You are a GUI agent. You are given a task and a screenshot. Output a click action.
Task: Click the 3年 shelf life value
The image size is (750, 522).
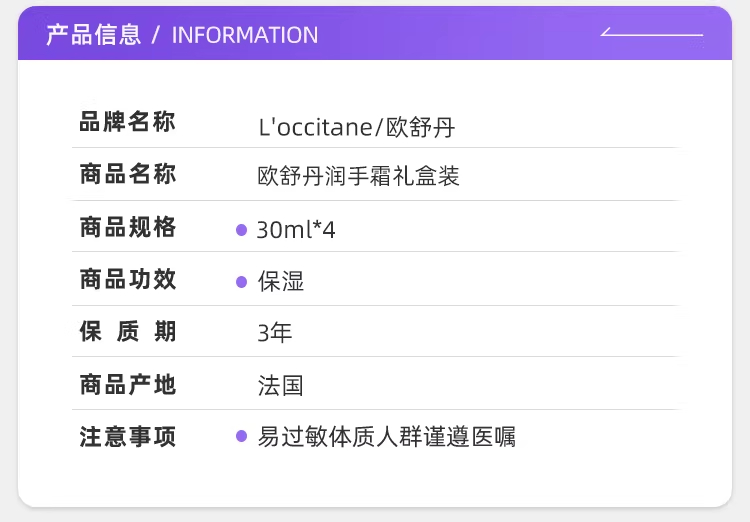pos(275,333)
